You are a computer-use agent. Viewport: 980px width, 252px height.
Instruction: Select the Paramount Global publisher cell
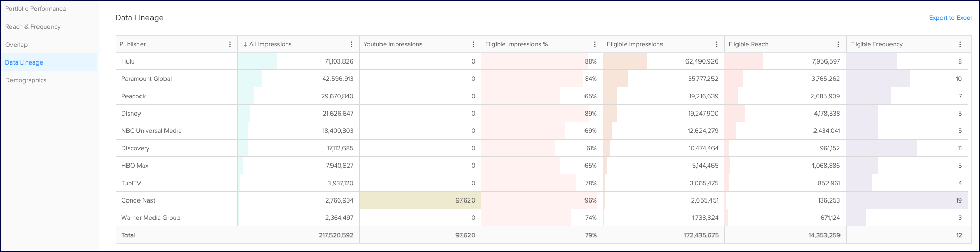[x=176, y=79]
